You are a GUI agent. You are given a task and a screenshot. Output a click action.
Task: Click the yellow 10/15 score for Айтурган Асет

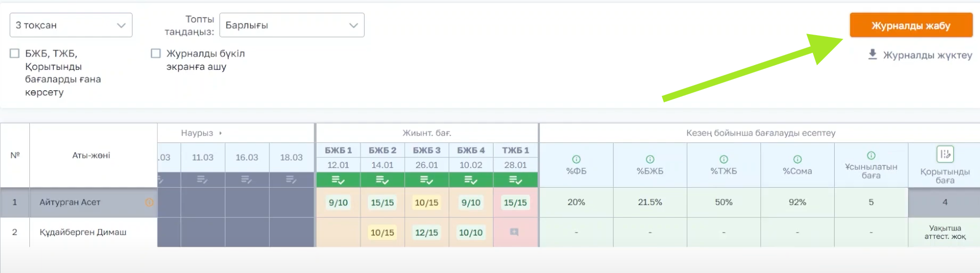(426, 203)
